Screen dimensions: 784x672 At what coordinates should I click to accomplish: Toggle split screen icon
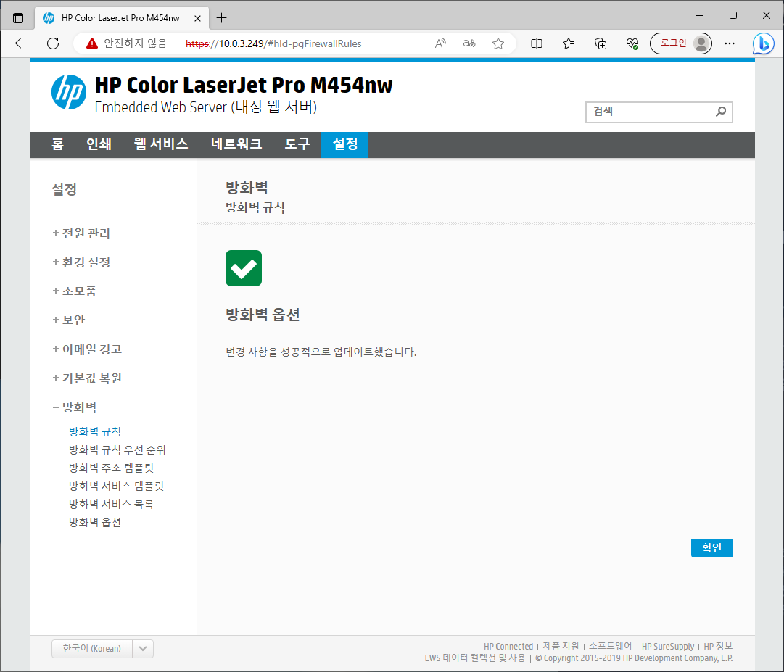point(537,43)
